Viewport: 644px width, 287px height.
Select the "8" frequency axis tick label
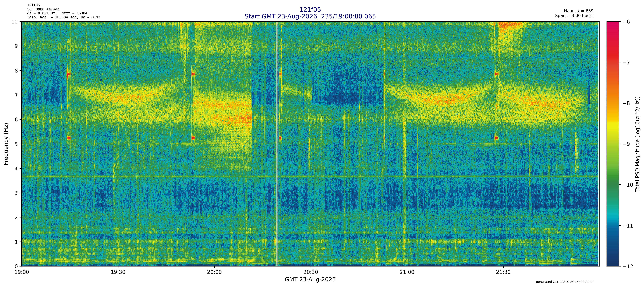pyautogui.click(x=16, y=71)
